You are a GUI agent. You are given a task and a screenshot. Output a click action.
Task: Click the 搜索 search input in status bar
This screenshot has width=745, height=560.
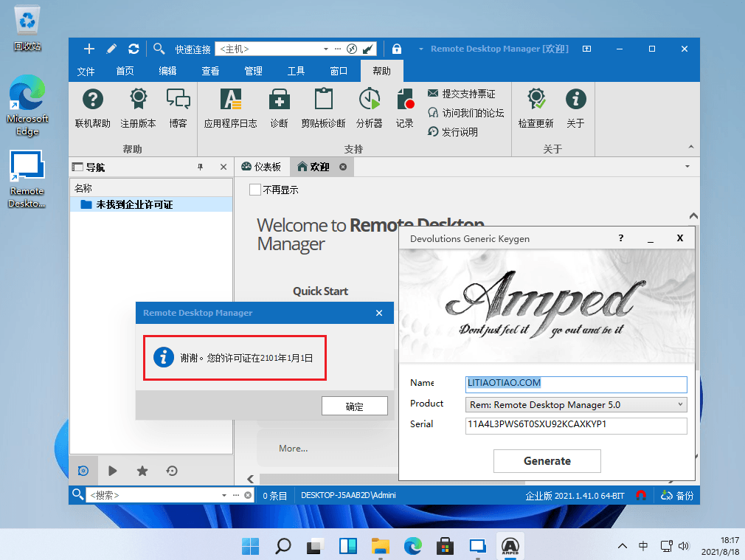click(x=154, y=495)
